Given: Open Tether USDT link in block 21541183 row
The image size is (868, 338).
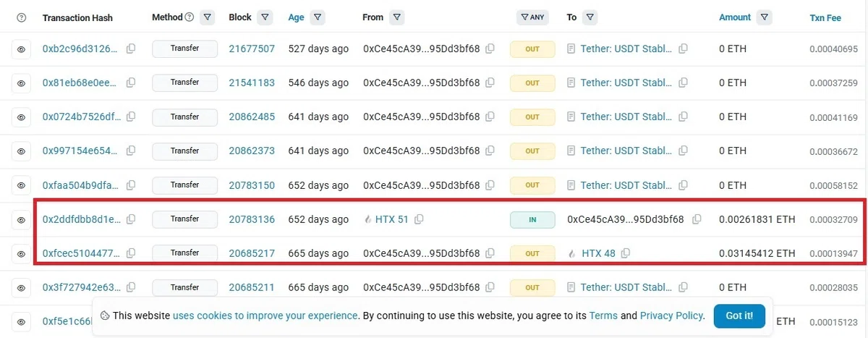Looking at the screenshot, I should click(626, 83).
